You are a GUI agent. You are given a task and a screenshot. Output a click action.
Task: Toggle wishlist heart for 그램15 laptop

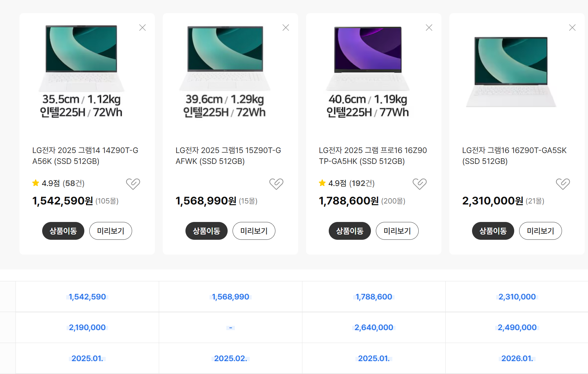[276, 184]
